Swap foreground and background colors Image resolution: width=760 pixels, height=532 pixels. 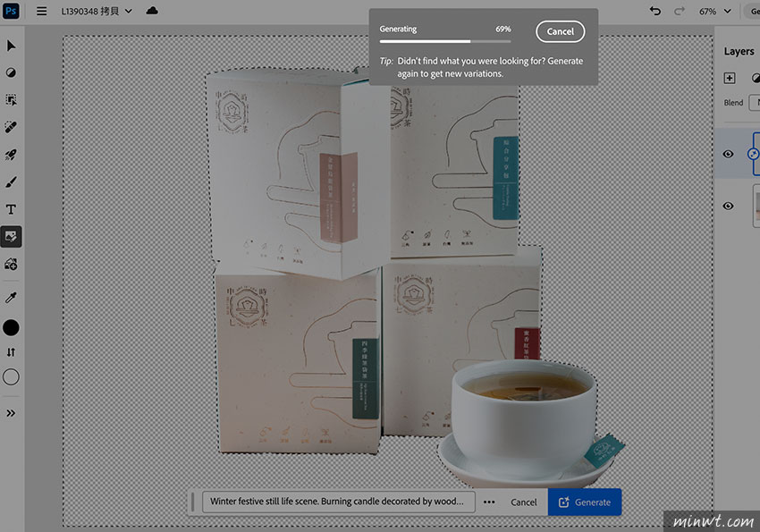point(11,351)
